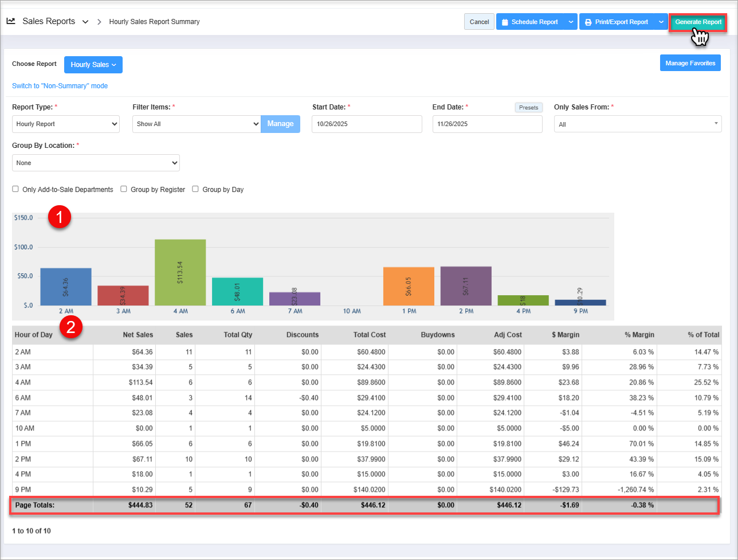Viewport: 738px width, 560px height.
Task: Click the Start Date input field
Action: pos(367,124)
